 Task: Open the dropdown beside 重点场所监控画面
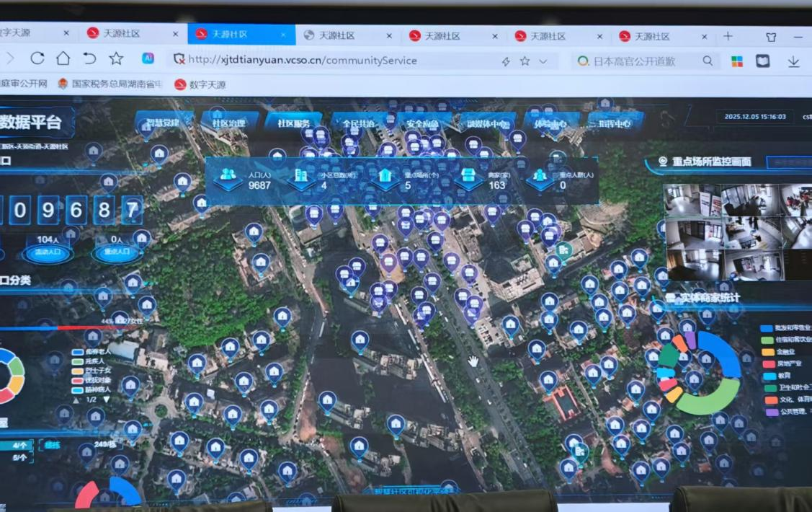click(787, 162)
